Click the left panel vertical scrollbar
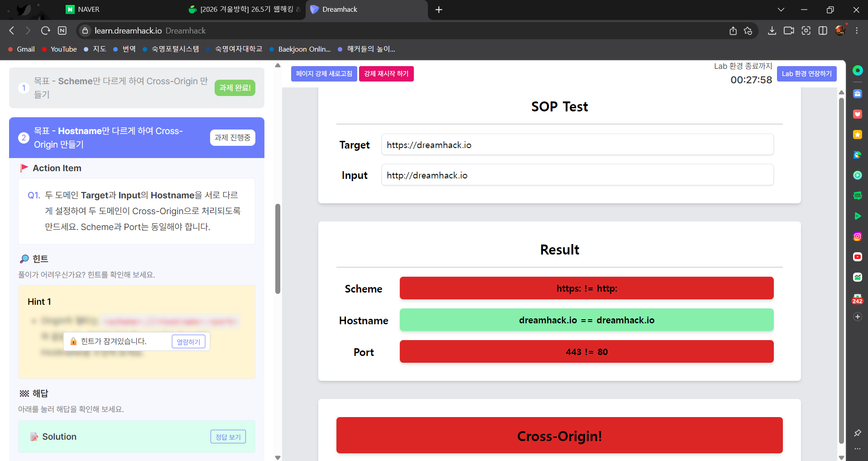868x461 pixels. pyautogui.click(x=278, y=249)
